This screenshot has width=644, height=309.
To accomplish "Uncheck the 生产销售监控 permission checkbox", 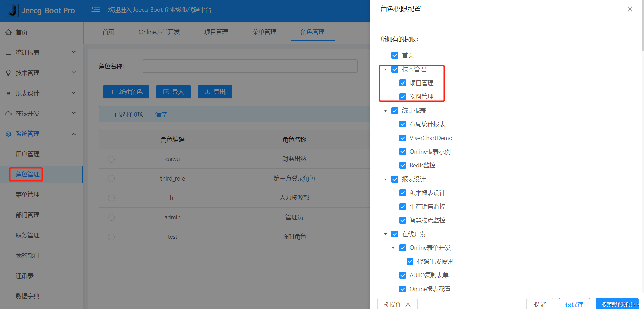I will (403, 207).
